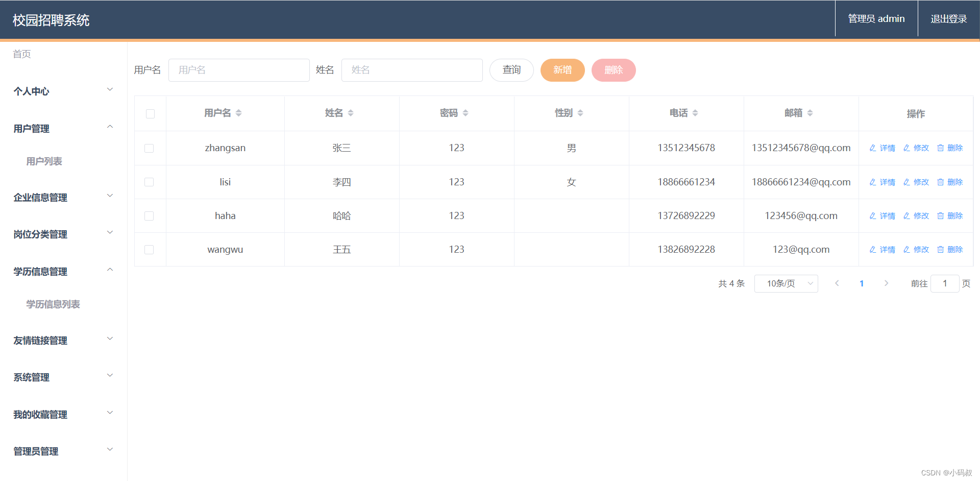980x481 pixels.
Task: Open details for zhangsan row
Action: (x=882, y=148)
